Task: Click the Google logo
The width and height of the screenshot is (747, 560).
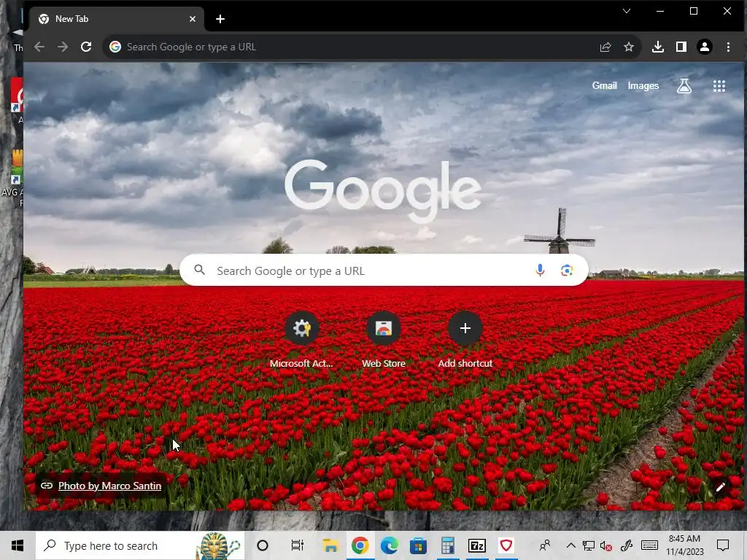Action: (x=382, y=190)
